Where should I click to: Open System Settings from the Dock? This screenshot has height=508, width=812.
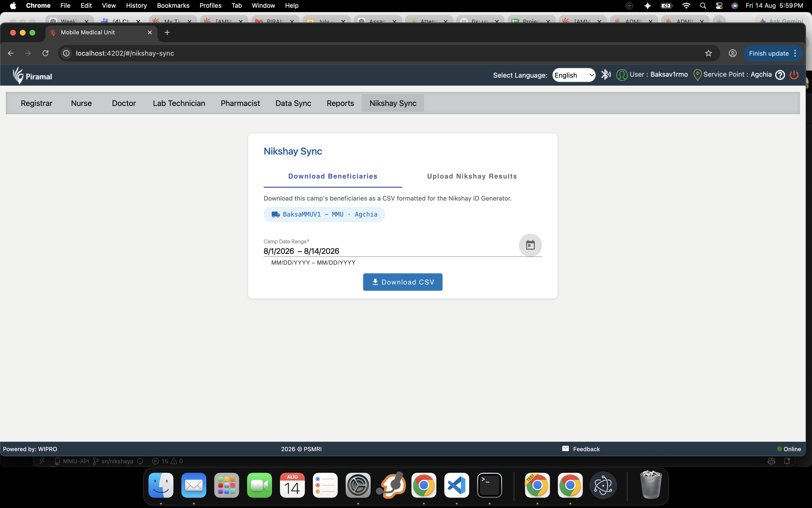coord(358,485)
